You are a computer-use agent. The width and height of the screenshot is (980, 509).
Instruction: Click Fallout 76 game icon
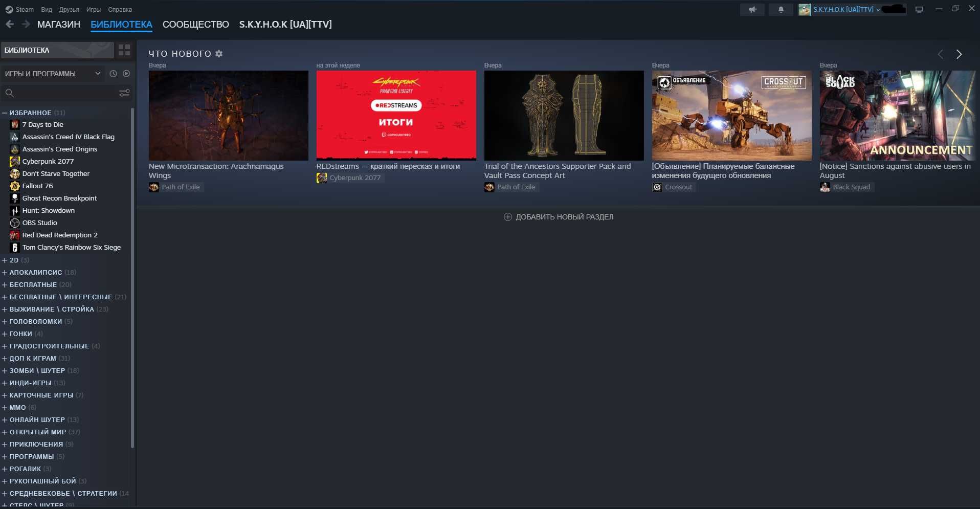click(x=15, y=186)
